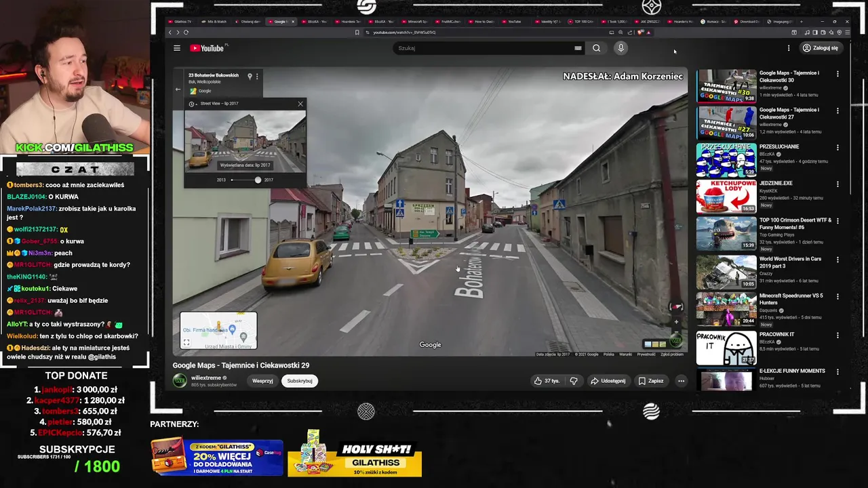Like the video with the 37 tys. thumbs-up
The height and width of the screenshot is (488, 868).
(x=547, y=381)
